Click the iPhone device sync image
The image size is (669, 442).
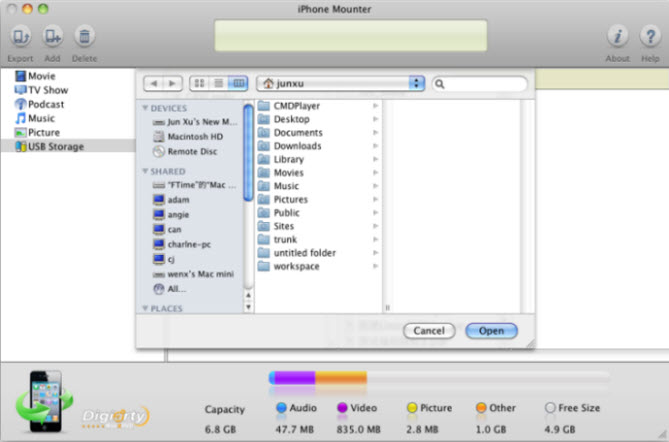[44, 401]
